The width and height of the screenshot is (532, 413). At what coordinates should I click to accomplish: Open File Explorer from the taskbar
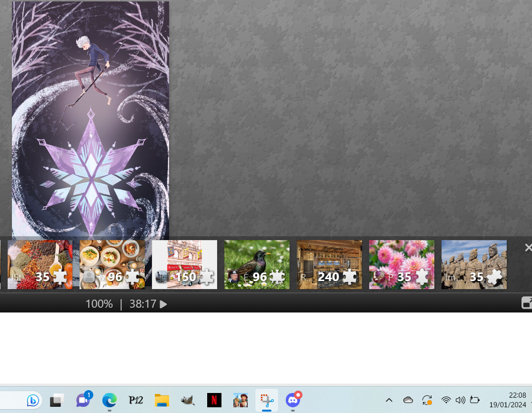tap(162, 401)
